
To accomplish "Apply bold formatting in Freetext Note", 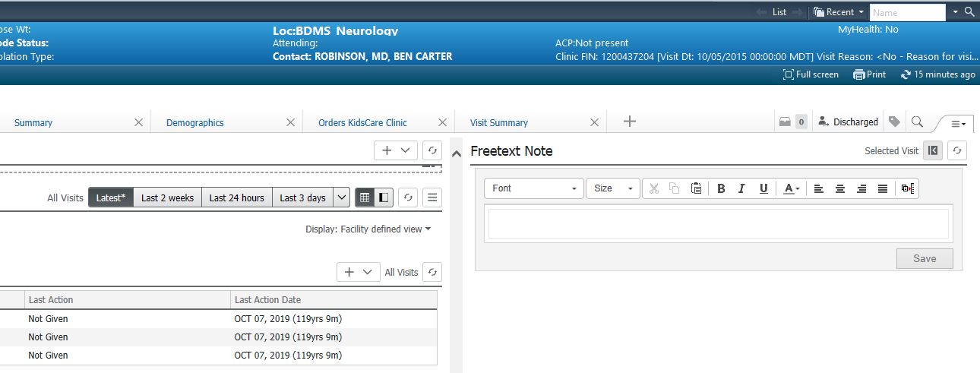I will pyautogui.click(x=721, y=188).
